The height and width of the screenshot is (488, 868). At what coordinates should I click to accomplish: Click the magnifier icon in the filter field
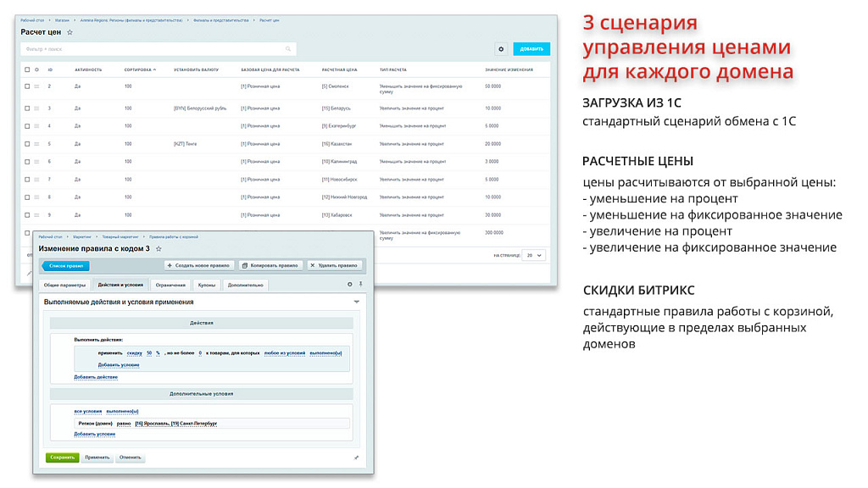(x=288, y=49)
